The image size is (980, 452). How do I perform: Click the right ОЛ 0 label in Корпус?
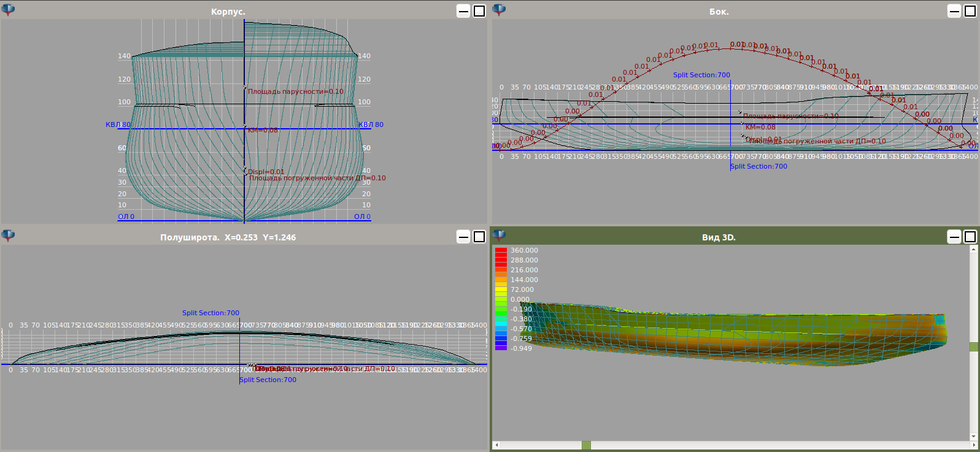(x=362, y=216)
